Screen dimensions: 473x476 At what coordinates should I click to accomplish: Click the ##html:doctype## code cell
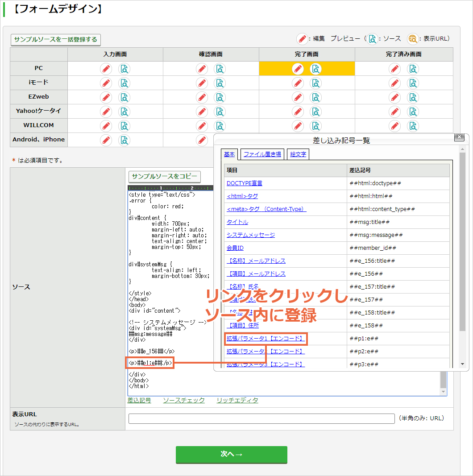[398, 183]
